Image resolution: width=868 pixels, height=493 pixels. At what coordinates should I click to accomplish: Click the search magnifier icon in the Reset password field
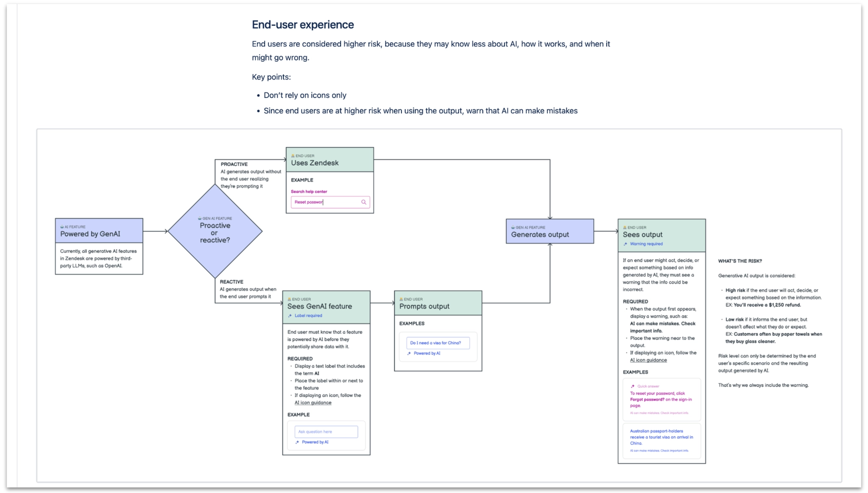(x=364, y=202)
